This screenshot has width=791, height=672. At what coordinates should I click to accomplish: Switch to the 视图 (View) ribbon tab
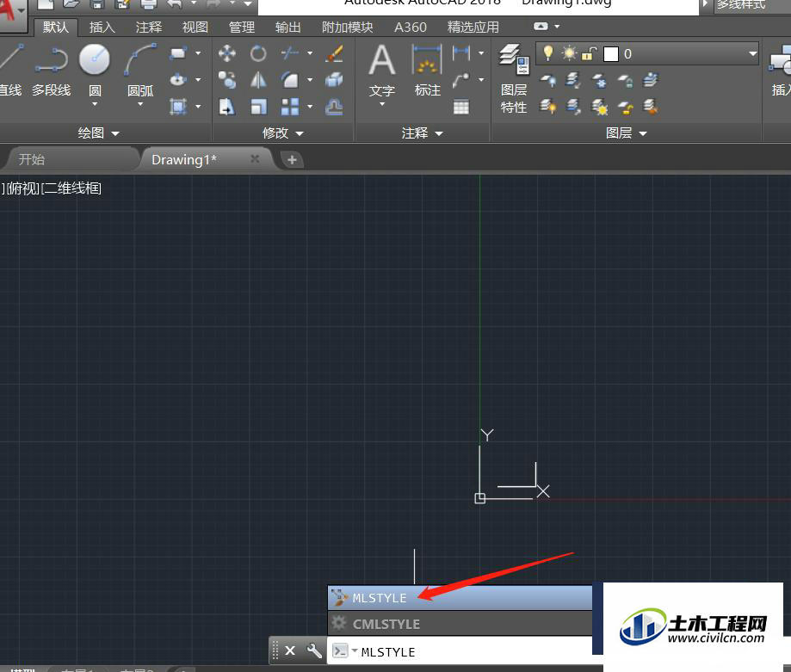[x=195, y=28]
